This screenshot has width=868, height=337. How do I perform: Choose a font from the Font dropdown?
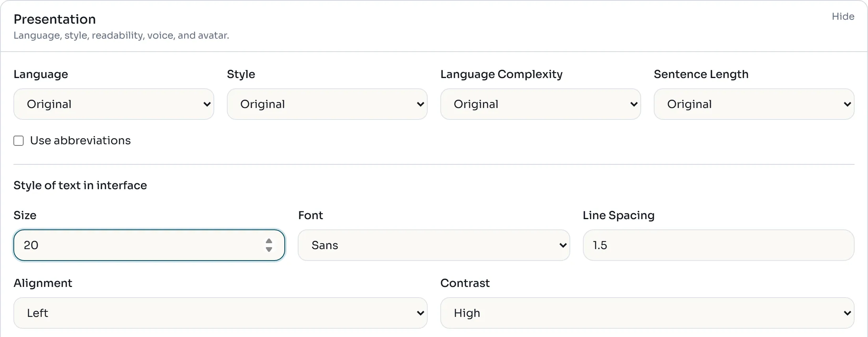(x=434, y=245)
